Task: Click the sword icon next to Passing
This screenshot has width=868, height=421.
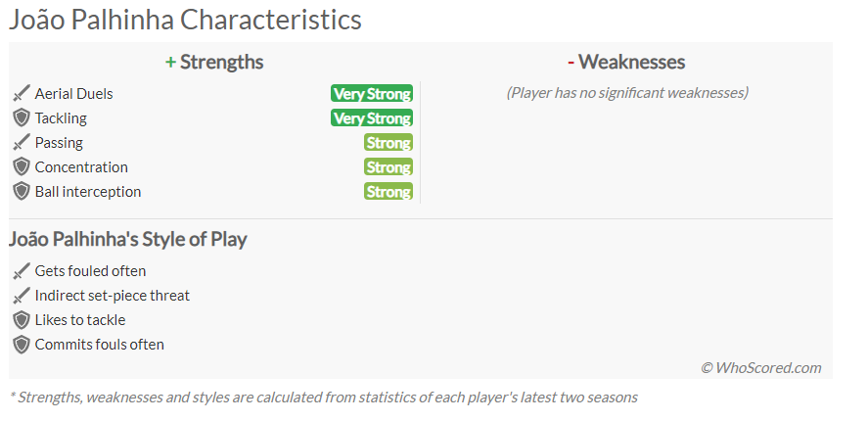Action: point(21,142)
